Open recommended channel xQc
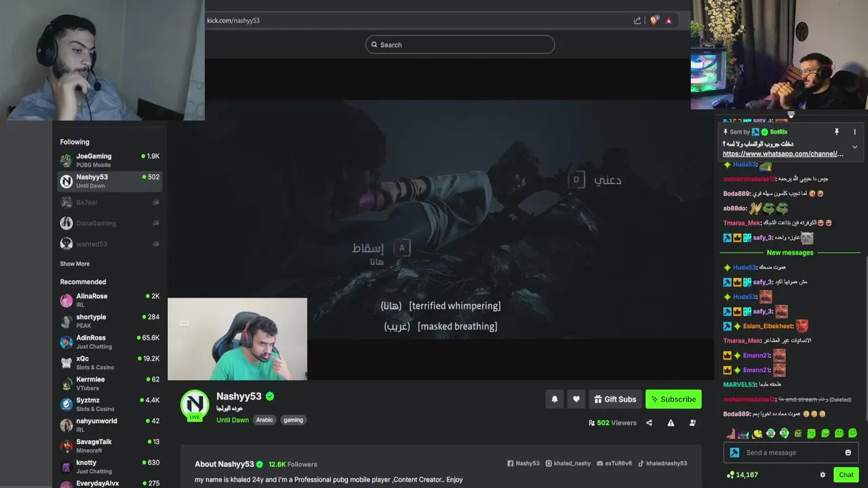Screen dimensions: 868x488 110,363
